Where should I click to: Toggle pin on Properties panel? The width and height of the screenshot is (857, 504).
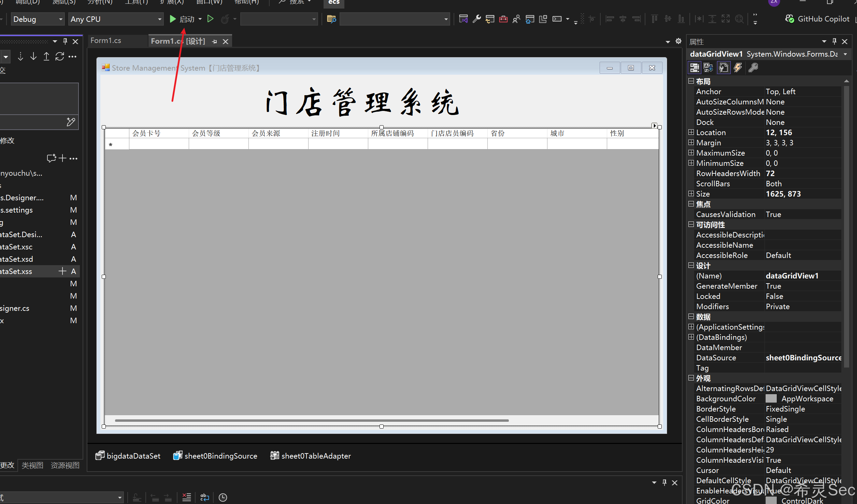[x=834, y=42]
